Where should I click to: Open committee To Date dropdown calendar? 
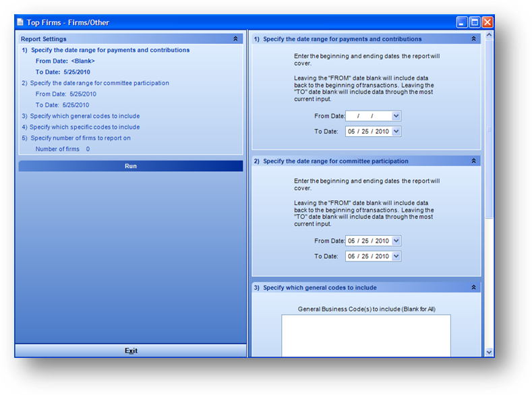click(396, 256)
